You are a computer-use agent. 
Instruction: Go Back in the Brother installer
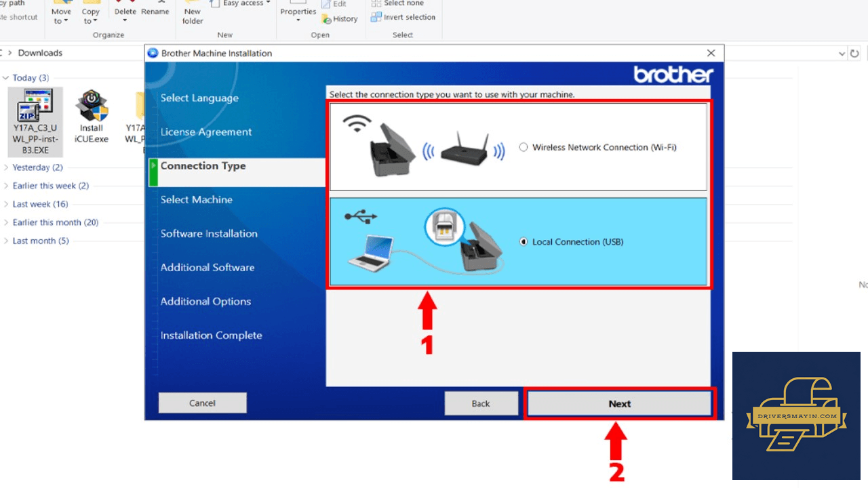point(480,403)
